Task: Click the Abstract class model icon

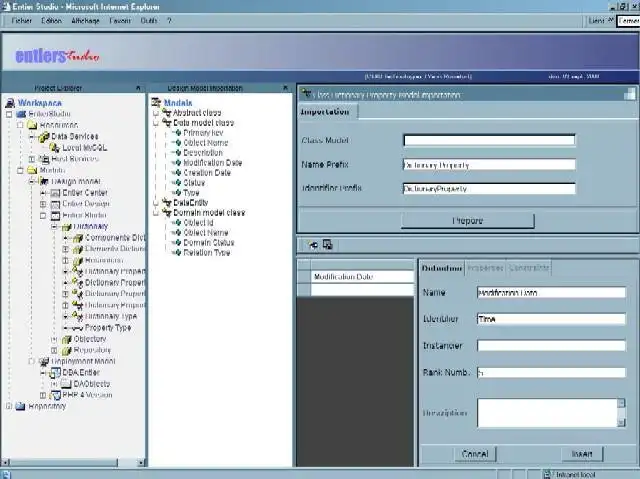Action: (x=167, y=113)
